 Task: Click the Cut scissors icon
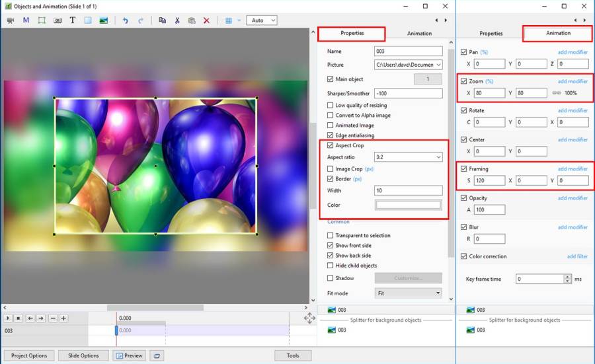[177, 20]
